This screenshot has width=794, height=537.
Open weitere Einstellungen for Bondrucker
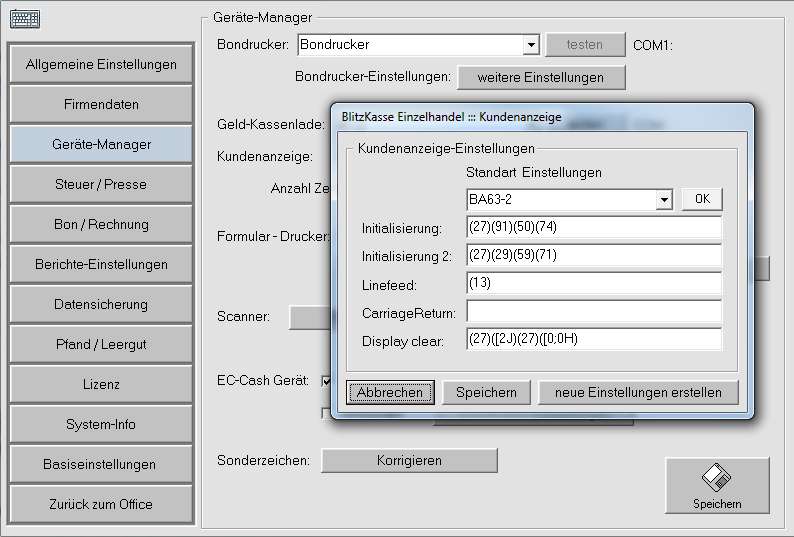[541, 78]
